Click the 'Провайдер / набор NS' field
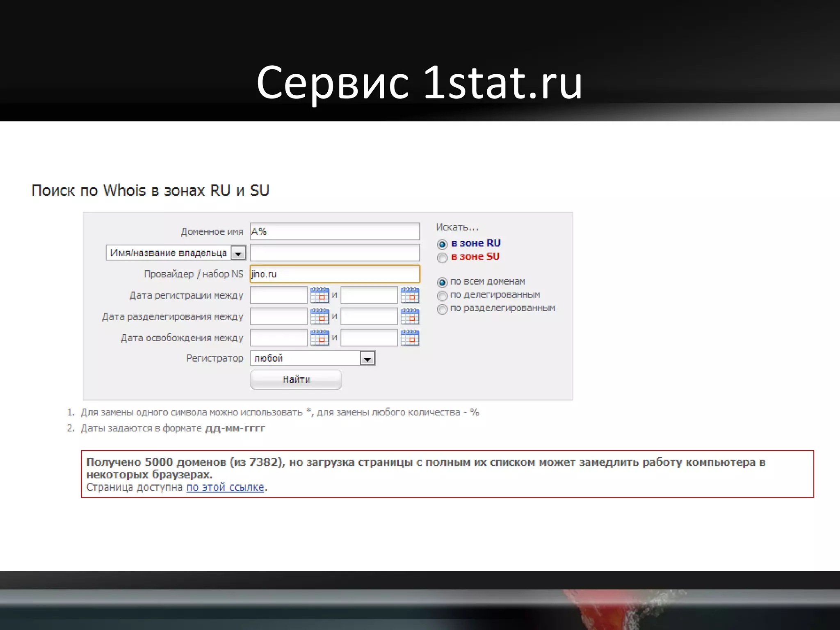Image resolution: width=840 pixels, height=630 pixels. coord(335,274)
